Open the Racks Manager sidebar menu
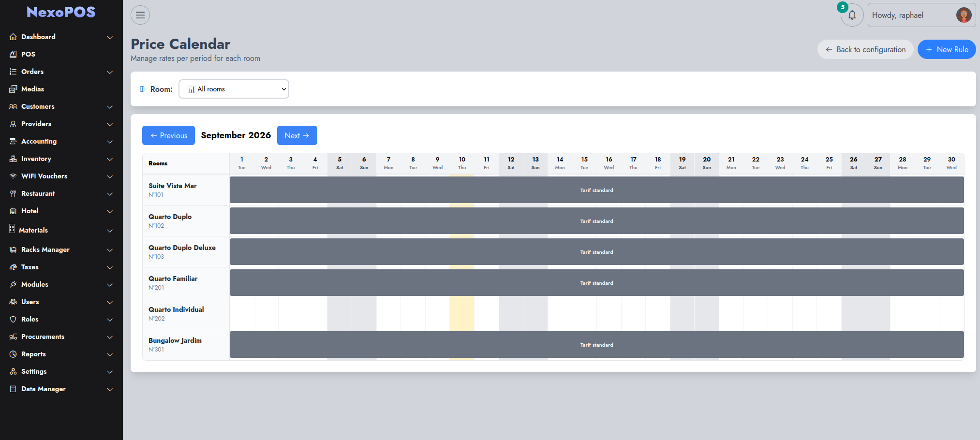 click(61, 249)
